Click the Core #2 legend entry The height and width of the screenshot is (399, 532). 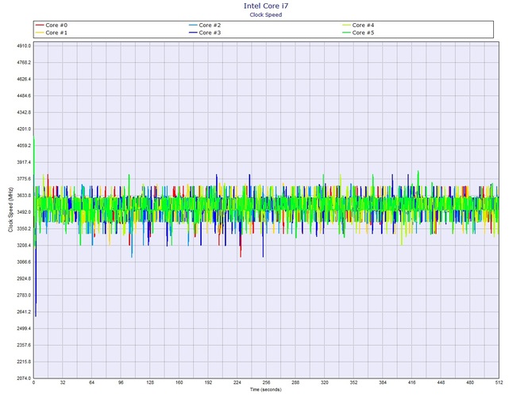pyautogui.click(x=205, y=25)
